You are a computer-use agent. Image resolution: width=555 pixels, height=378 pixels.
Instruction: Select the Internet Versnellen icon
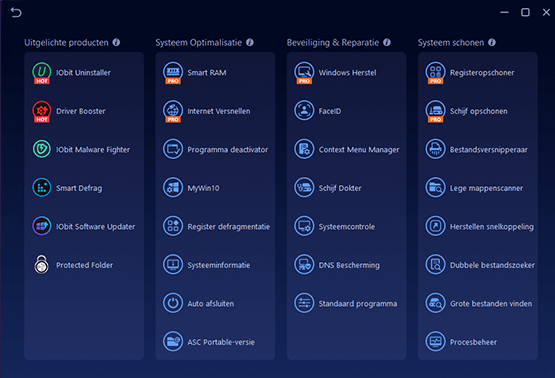pos(173,111)
